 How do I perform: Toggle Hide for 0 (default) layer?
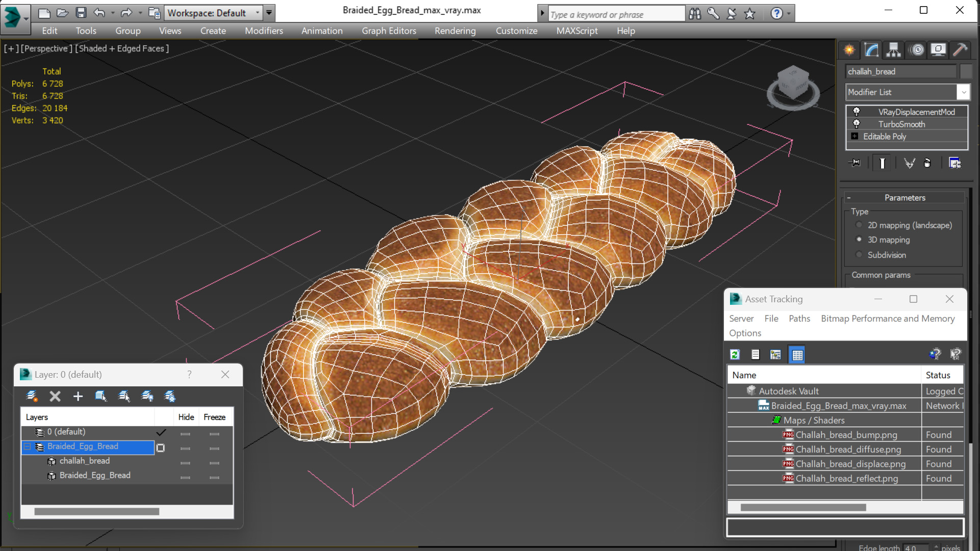point(185,434)
